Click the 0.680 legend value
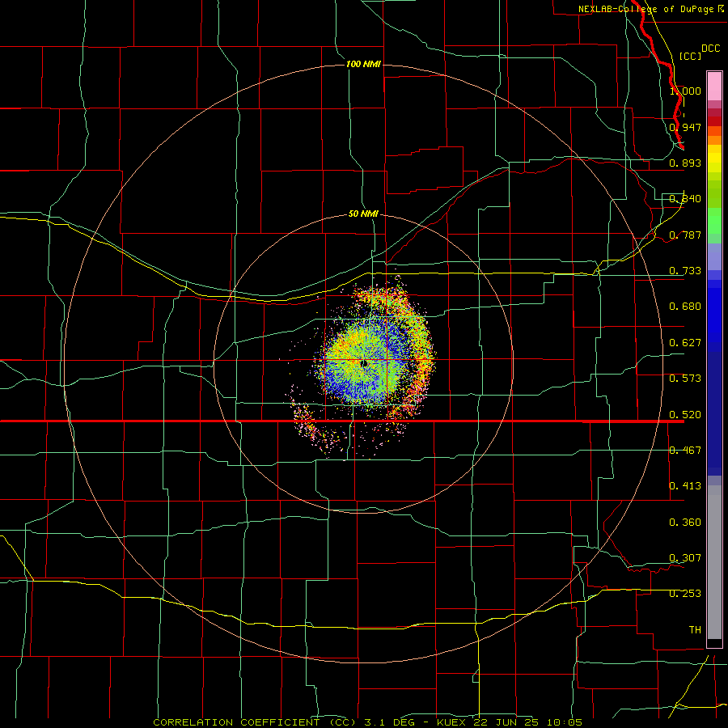The height and width of the screenshot is (728, 728). click(x=685, y=307)
